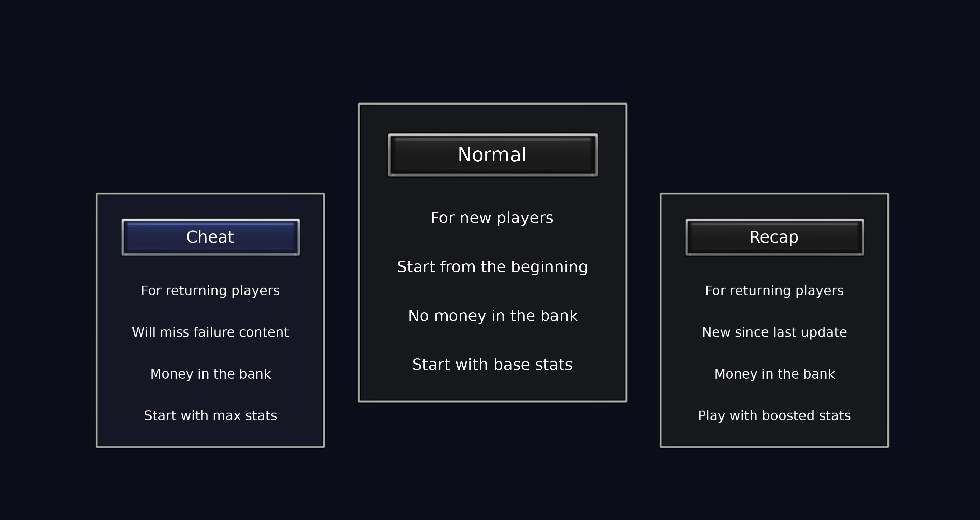
Task: Click blank space under Cheat's max stats line
Action: [210, 435]
